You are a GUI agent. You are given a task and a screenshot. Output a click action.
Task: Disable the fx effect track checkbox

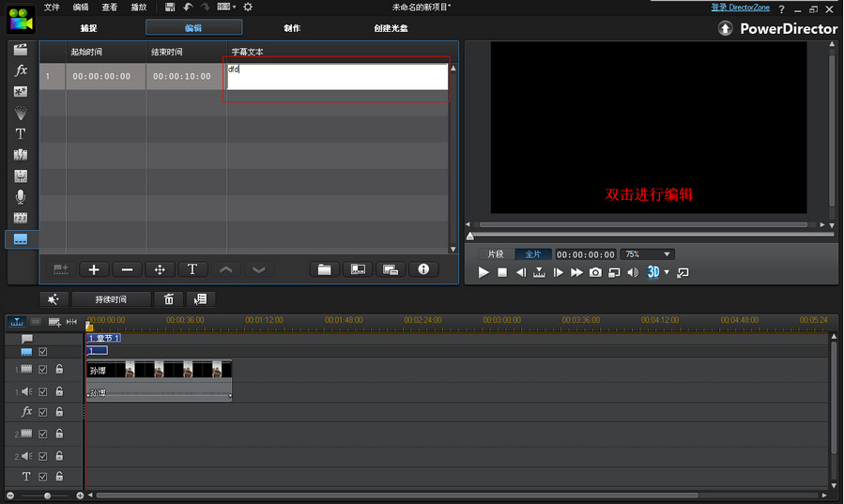pos(43,412)
